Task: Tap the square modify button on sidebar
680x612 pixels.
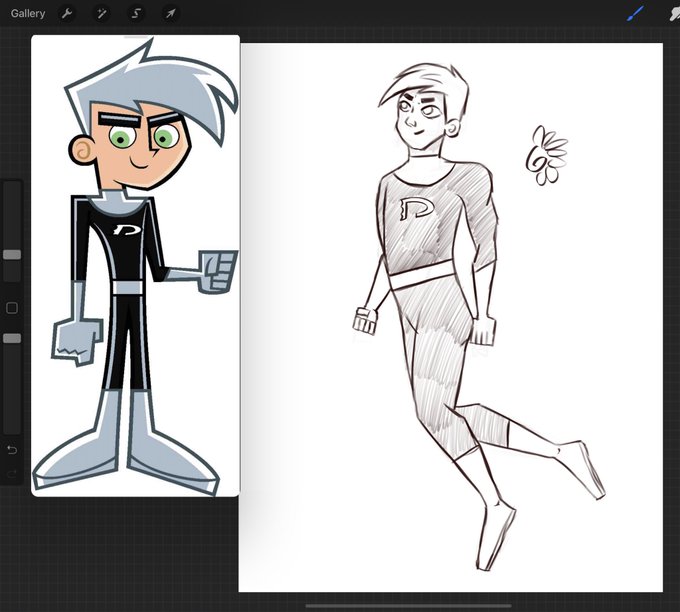Action: tap(12, 308)
